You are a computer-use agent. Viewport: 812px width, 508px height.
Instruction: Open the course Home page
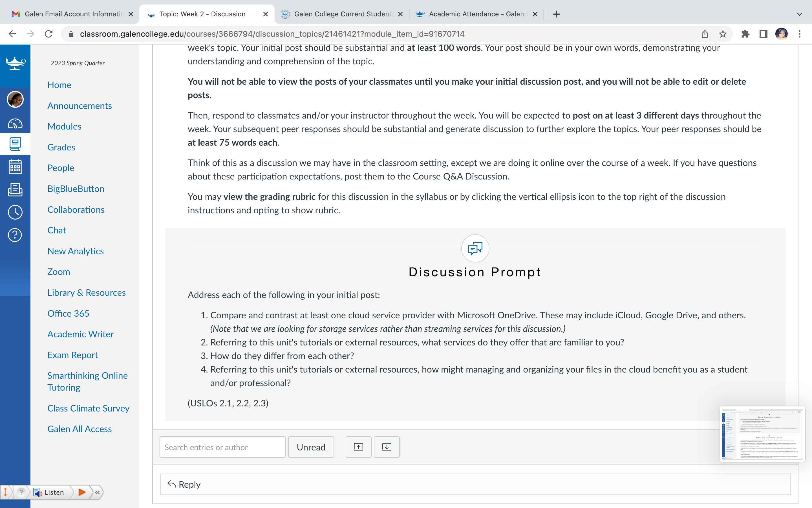click(x=59, y=85)
